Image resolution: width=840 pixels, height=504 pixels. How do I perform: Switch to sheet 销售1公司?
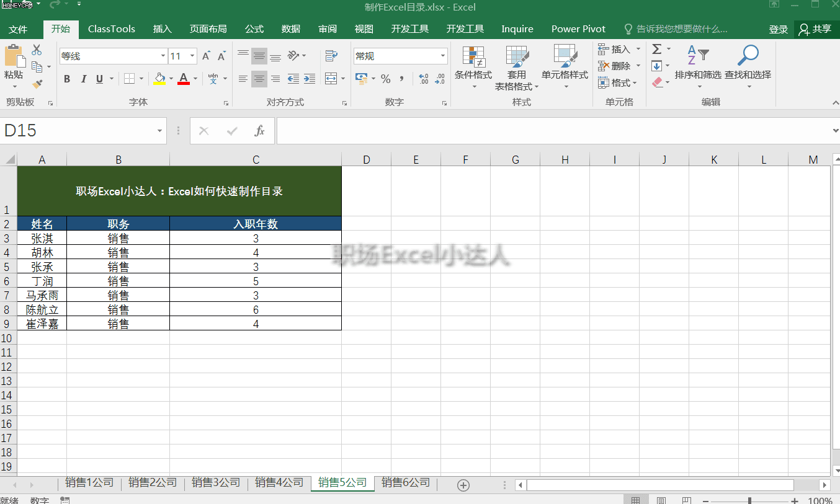click(89, 483)
